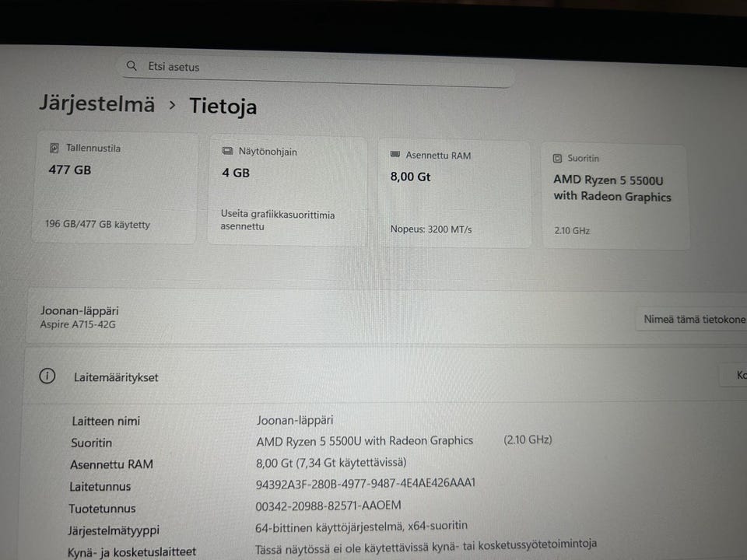The height and width of the screenshot is (560, 747).
Task: Click the Tallennustila storage icon
Action: click(x=54, y=148)
